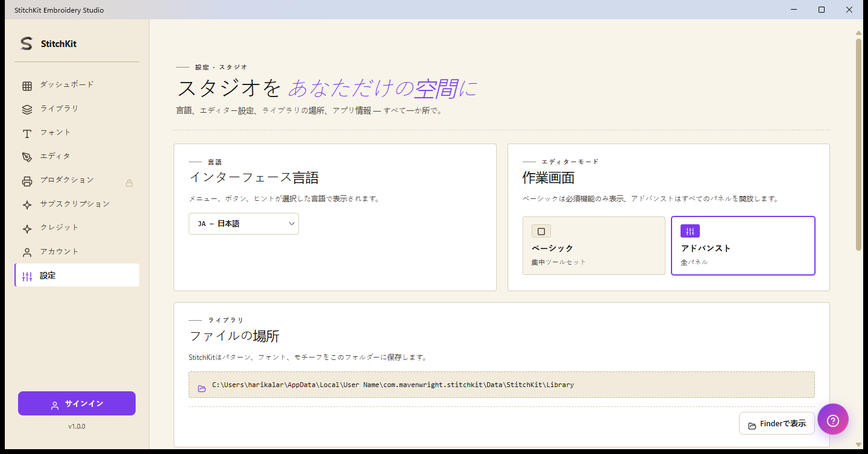Open サブスクリプション page

point(77,204)
